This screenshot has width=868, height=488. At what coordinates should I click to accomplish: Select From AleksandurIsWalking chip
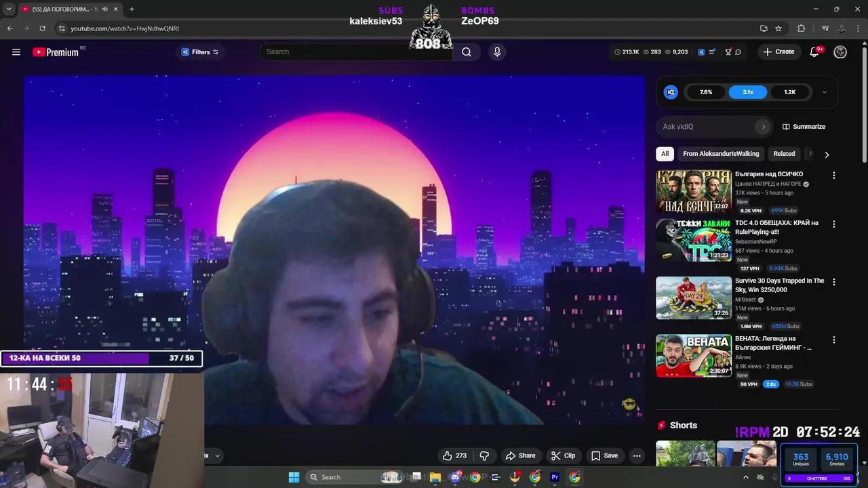721,154
